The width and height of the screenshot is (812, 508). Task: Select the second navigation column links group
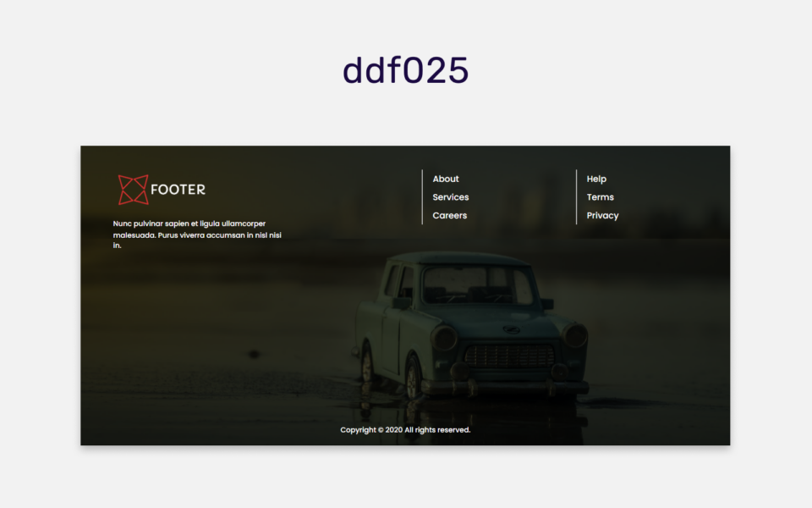(601, 197)
